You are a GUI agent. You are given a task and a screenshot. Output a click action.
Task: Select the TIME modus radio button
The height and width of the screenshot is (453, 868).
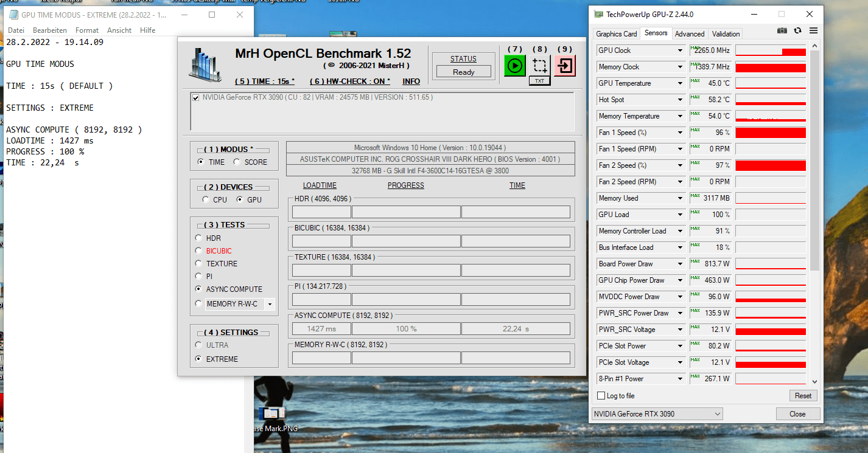(200, 162)
